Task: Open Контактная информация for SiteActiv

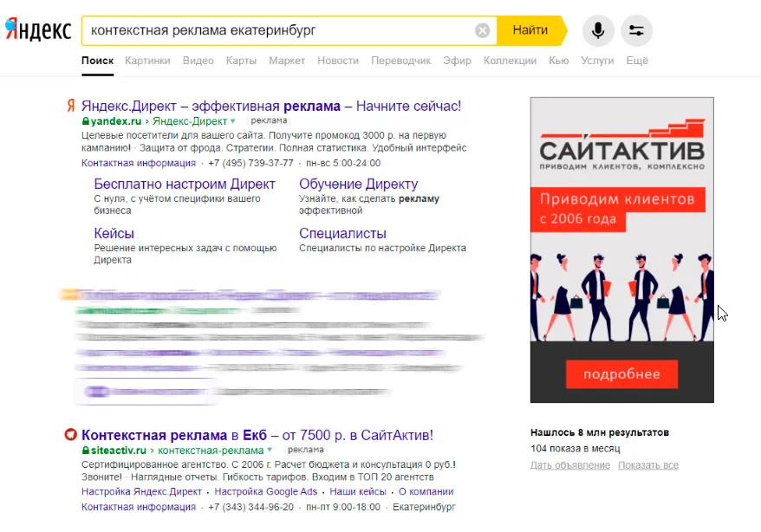Action: [x=139, y=507]
